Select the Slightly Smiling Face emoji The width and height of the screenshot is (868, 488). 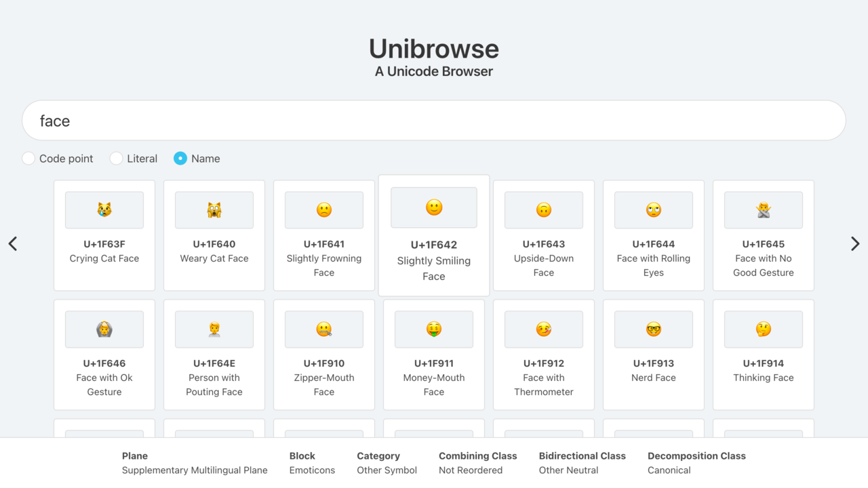(434, 207)
